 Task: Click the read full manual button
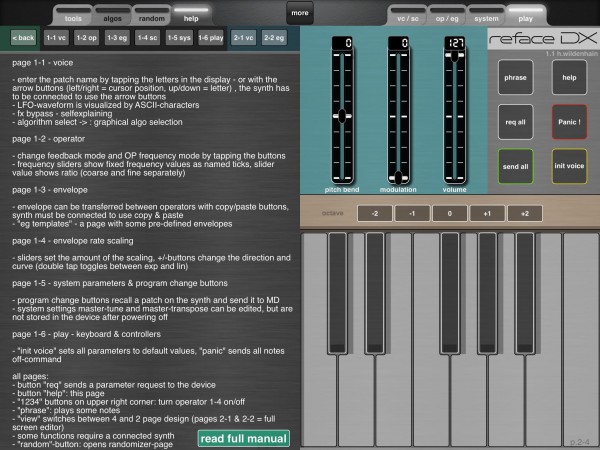(x=243, y=439)
